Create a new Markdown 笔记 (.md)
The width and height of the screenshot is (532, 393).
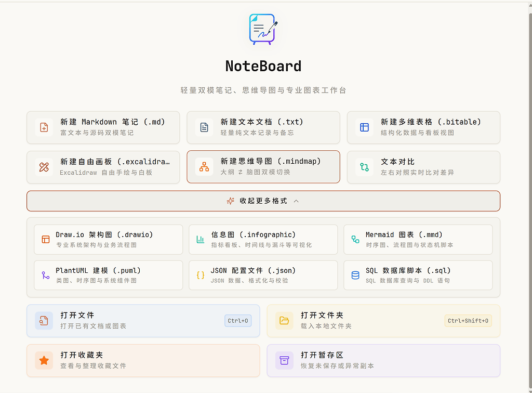point(103,127)
